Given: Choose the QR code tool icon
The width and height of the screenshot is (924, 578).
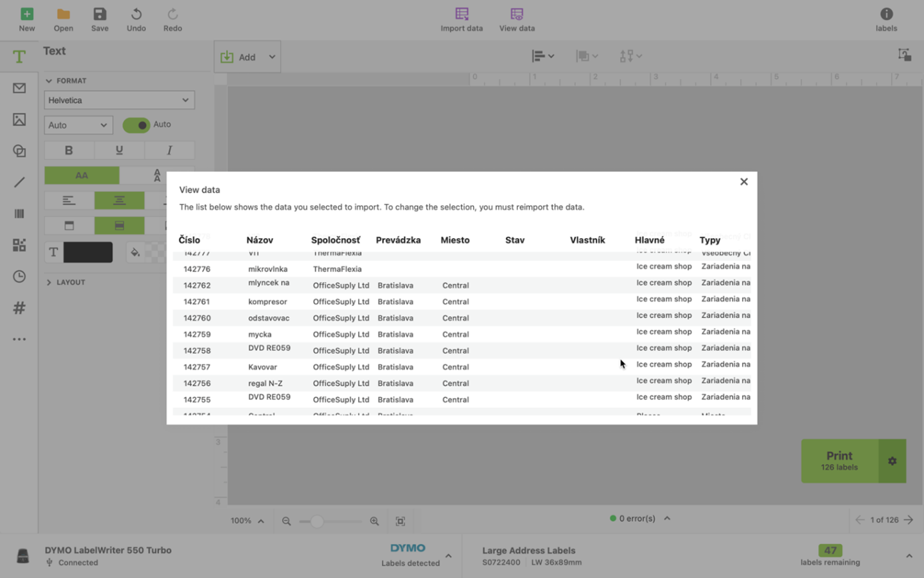Looking at the screenshot, I should pos(19,245).
